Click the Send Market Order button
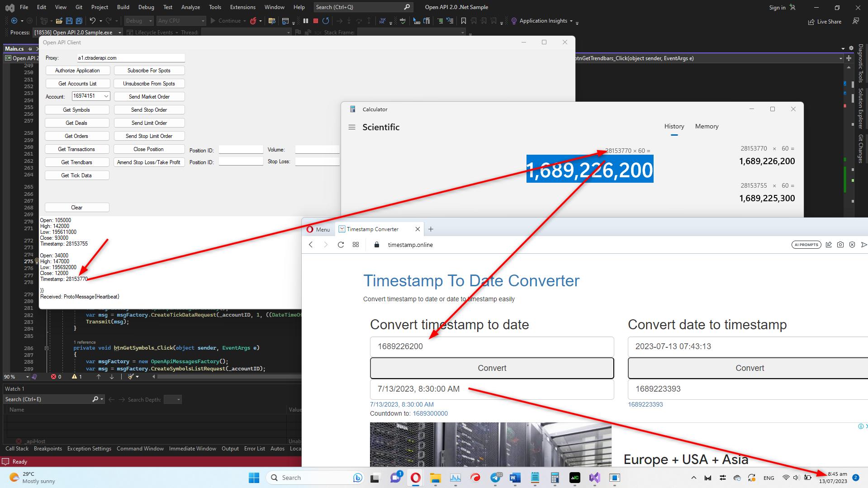Image resolution: width=868 pixels, height=488 pixels. pyautogui.click(x=149, y=97)
